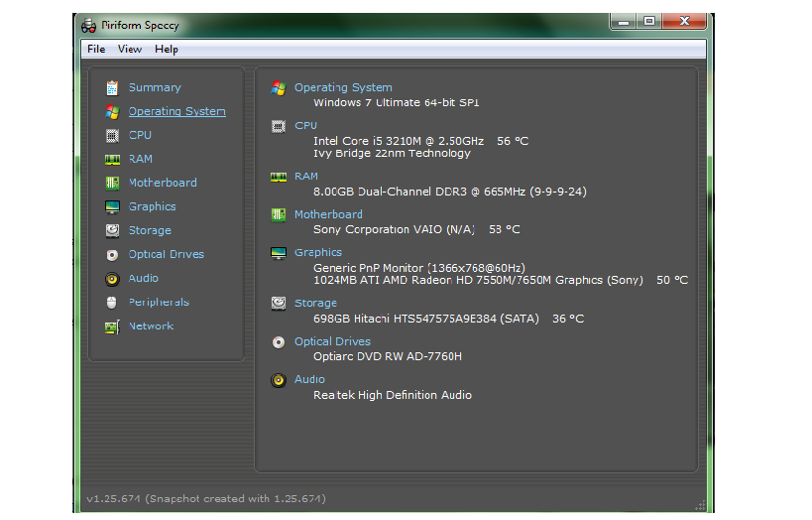The height and width of the screenshot is (520, 812).
Task: Click 'Generic PnP Monitor (1366x768@60Hz)' text
Action: coord(419,268)
